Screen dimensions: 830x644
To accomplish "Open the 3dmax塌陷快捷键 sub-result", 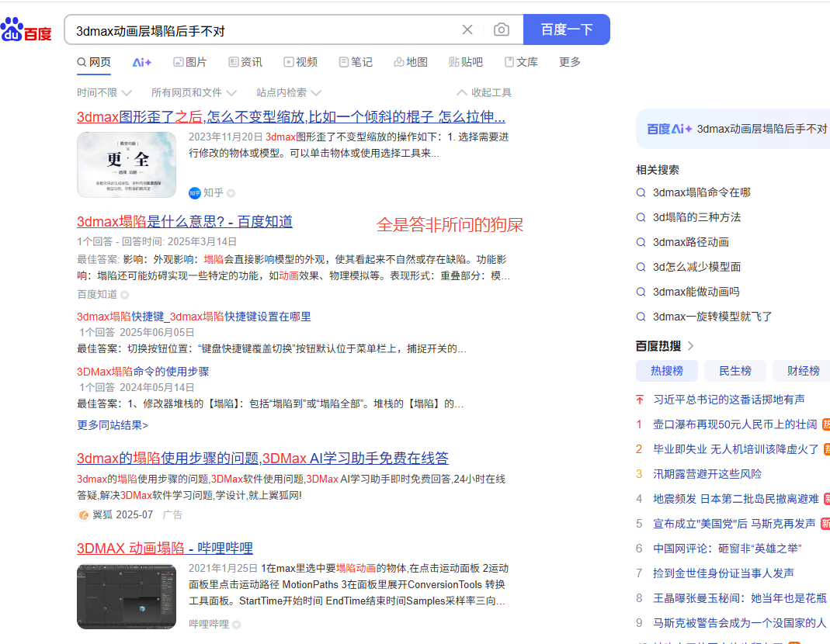I will point(194,317).
